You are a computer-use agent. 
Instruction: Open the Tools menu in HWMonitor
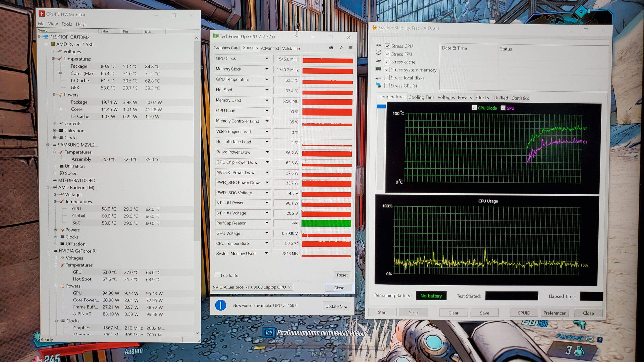67,24
